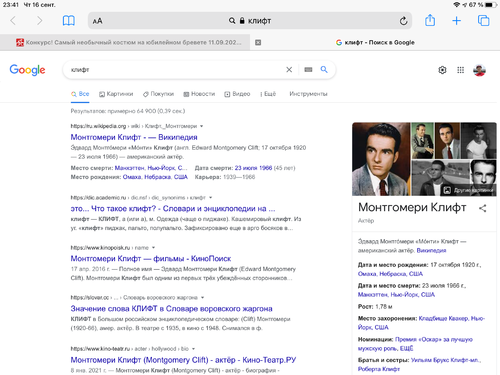The height and width of the screenshot is (375, 500).
Task: Go forward with Safari forward arrow
Action: pyautogui.click(x=40, y=21)
